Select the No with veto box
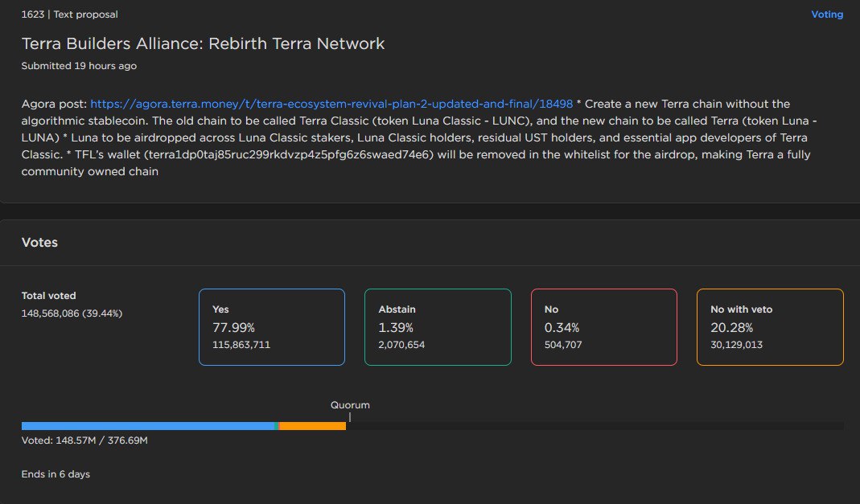This screenshot has width=860, height=504. point(770,327)
